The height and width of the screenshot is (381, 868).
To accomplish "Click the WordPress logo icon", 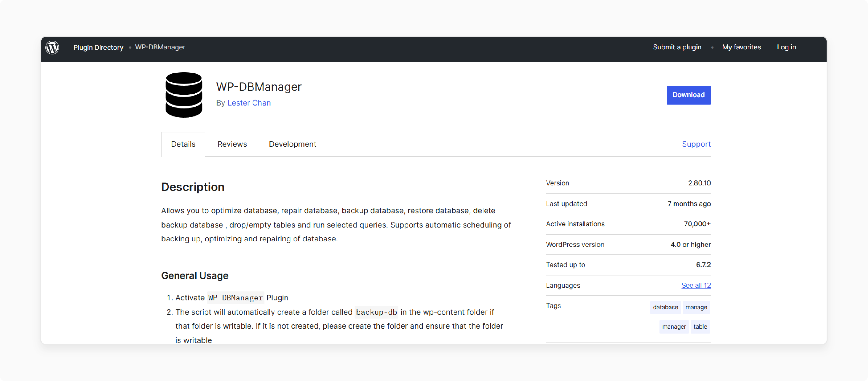I will tap(52, 47).
